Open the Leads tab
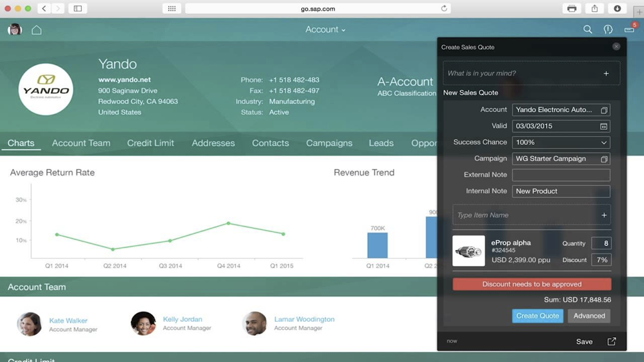644x362 pixels. point(381,143)
